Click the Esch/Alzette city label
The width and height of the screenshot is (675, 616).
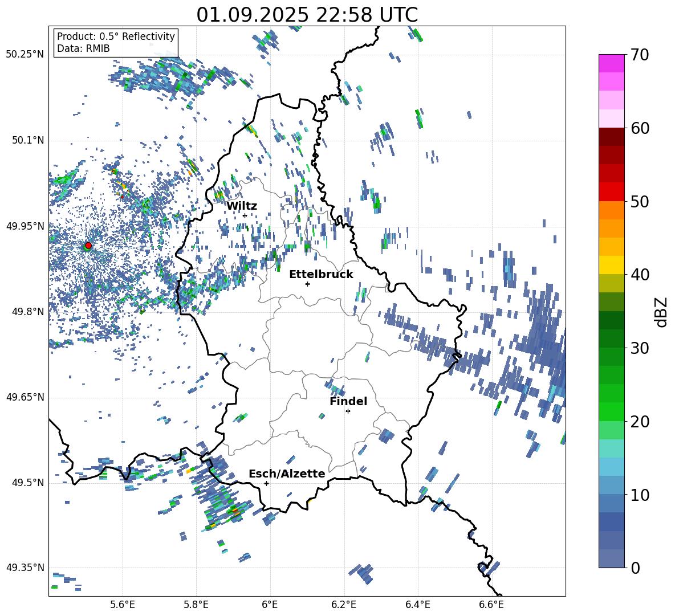click(x=287, y=474)
